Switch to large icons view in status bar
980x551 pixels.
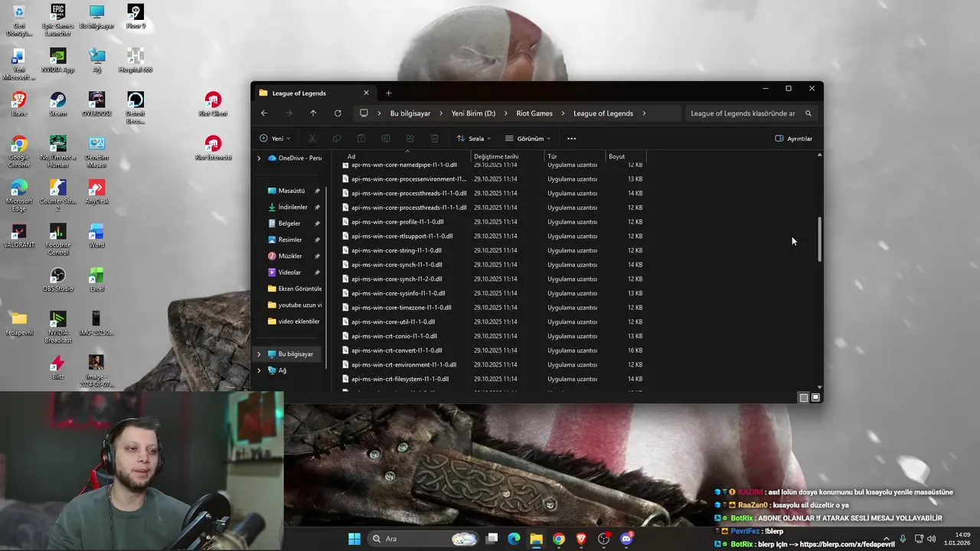pos(816,397)
